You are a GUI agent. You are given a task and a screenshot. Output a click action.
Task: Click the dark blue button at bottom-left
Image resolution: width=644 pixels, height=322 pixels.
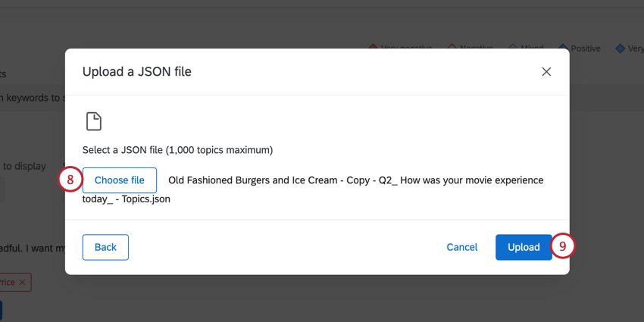pyautogui.click(x=1, y=310)
